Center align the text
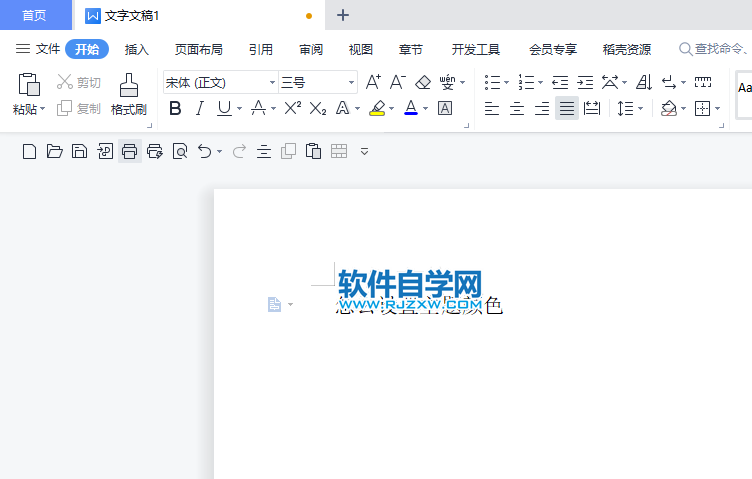 coord(517,108)
